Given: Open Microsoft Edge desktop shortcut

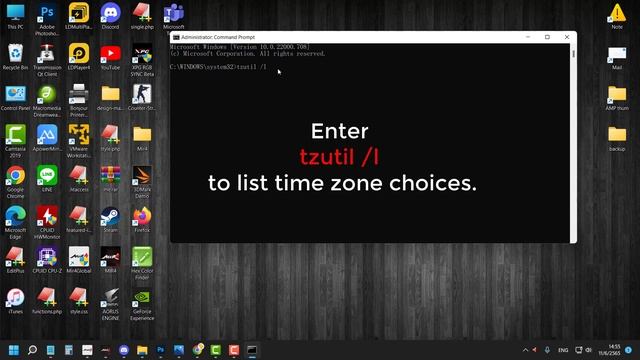Looking at the screenshot, I should tap(16, 223).
